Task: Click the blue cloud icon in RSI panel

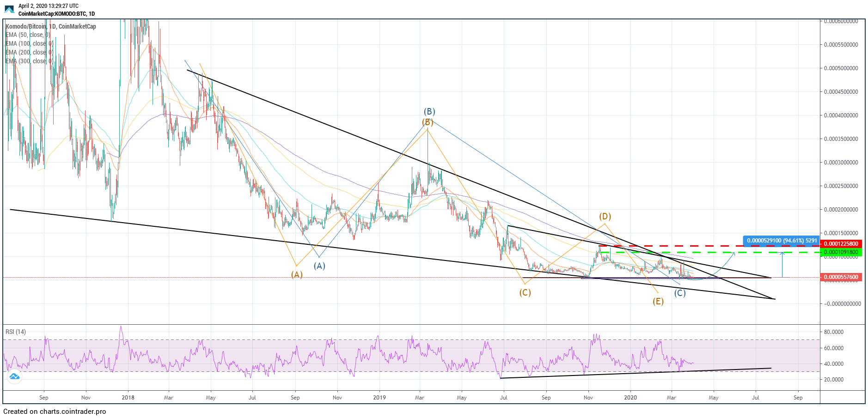Action: 14,376
